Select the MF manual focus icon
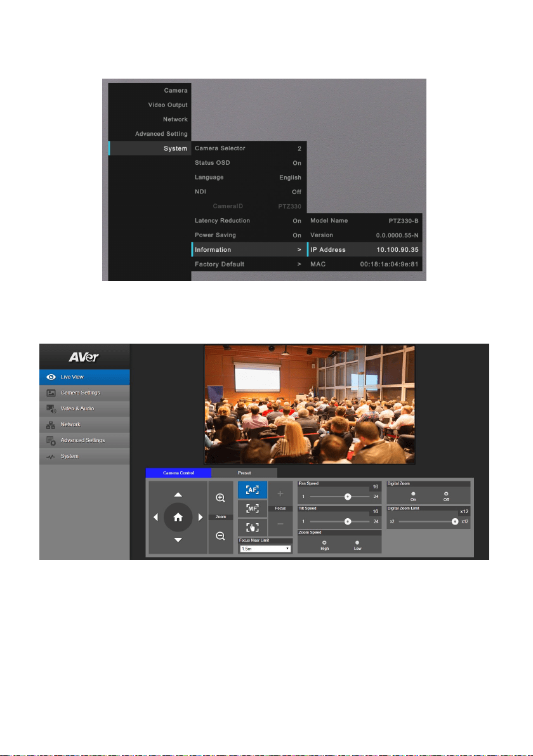 click(253, 509)
